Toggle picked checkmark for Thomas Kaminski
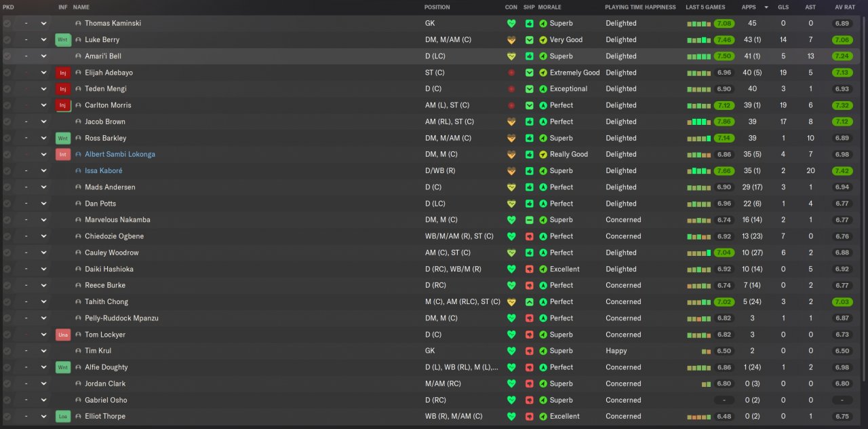 pyautogui.click(x=7, y=23)
